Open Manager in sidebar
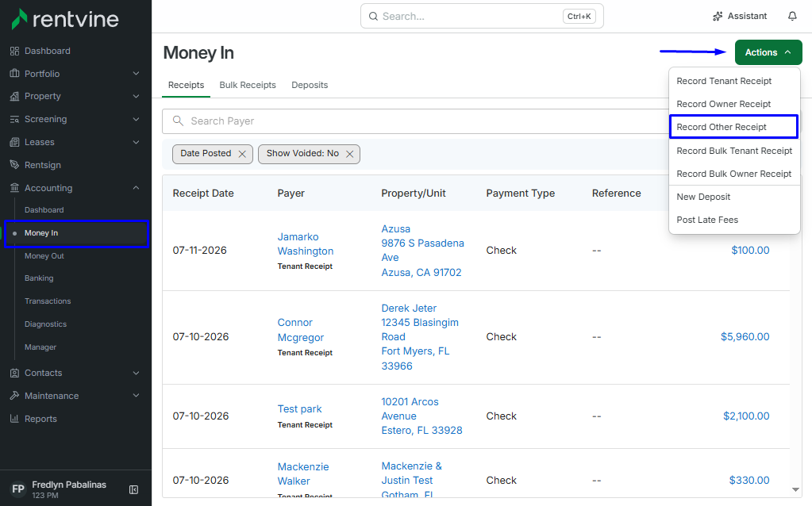Viewport: 812px width, 506px height. [x=40, y=347]
